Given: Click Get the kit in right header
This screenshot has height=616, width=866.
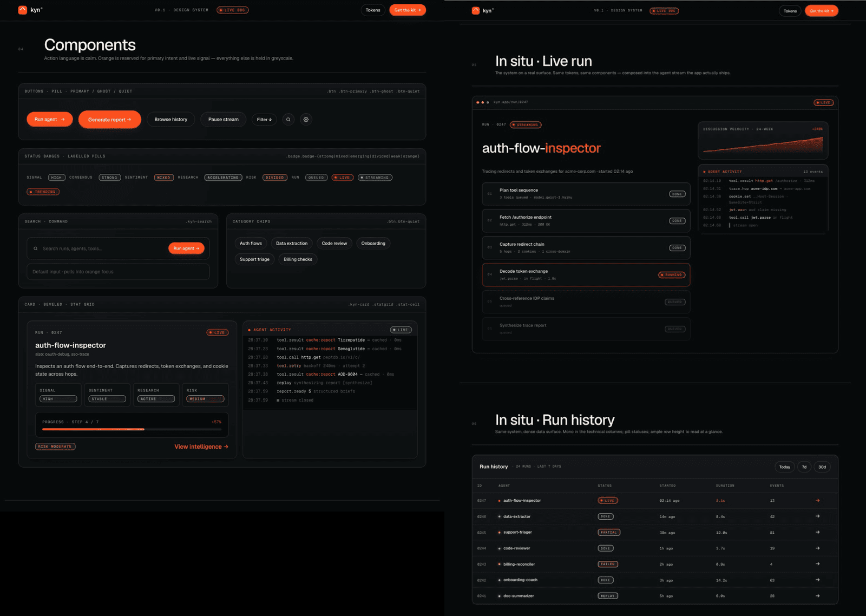Looking at the screenshot, I should (x=822, y=11).
